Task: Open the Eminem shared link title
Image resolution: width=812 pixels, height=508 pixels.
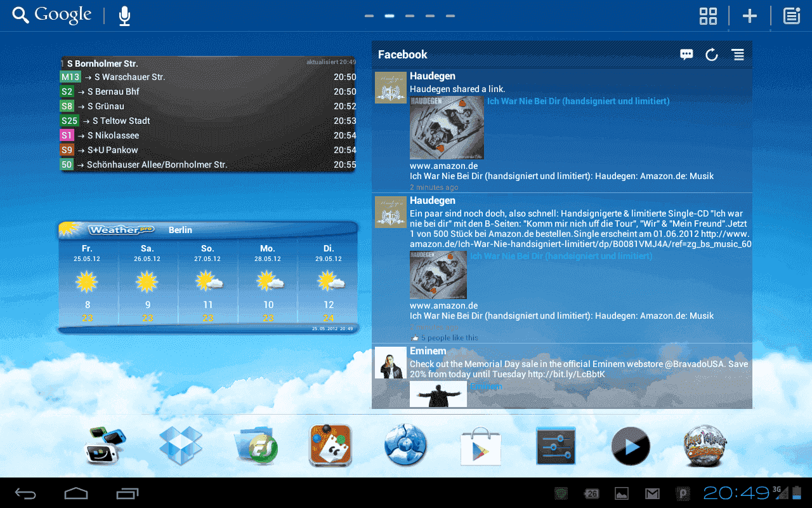Action: (486, 386)
